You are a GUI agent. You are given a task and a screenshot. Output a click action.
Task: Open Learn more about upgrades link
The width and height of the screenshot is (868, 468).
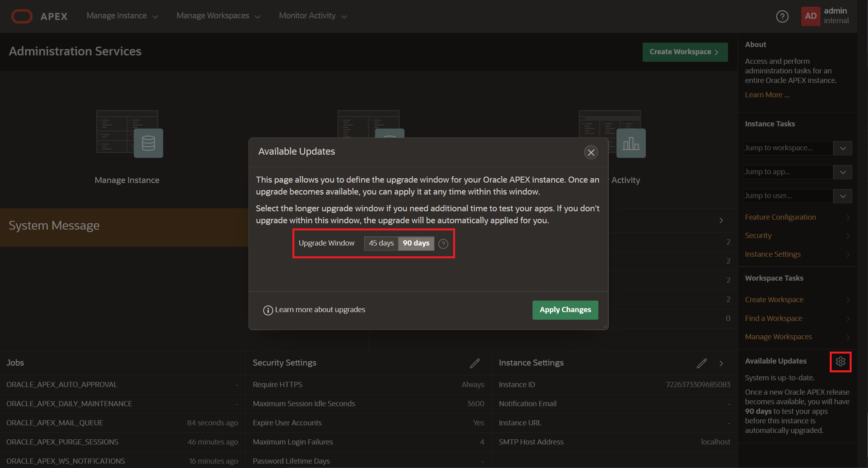point(320,310)
